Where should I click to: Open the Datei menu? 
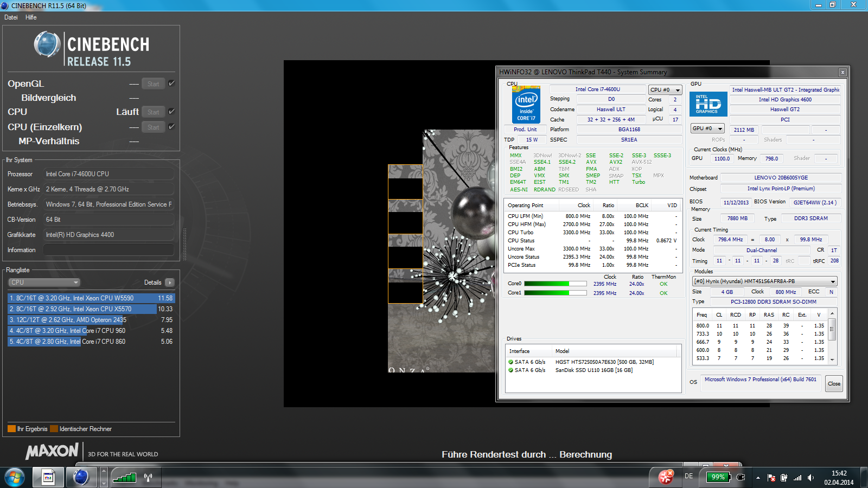pos(11,17)
